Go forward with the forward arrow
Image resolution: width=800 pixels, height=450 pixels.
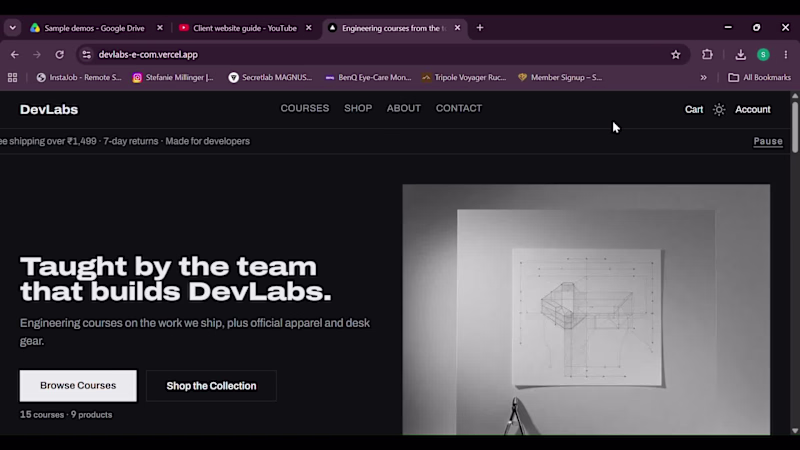point(37,55)
